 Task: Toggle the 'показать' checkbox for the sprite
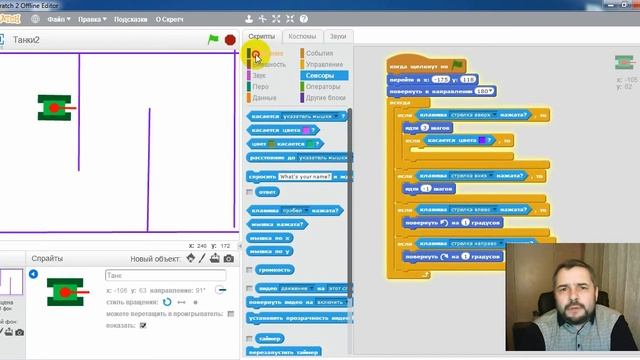point(143,325)
